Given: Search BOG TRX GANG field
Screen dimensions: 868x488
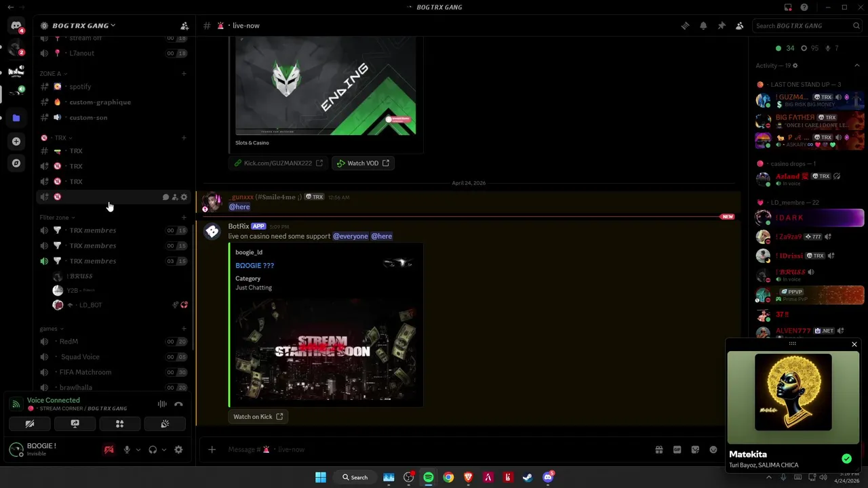Looking at the screenshot, I should [x=807, y=26].
